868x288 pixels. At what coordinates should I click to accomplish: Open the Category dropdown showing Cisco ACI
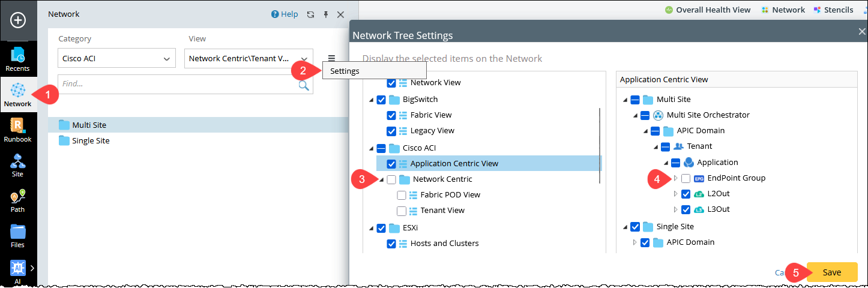pyautogui.click(x=117, y=59)
